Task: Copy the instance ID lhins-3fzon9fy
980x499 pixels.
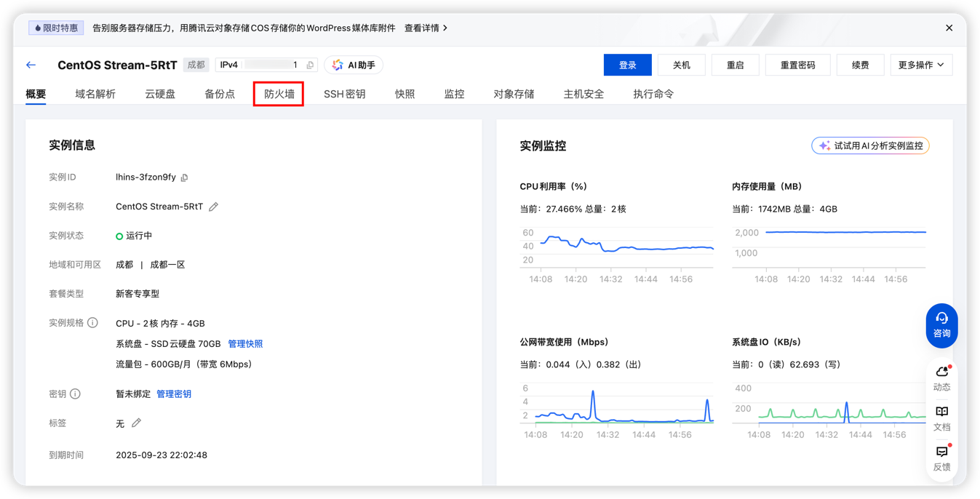Action: point(185,176)
